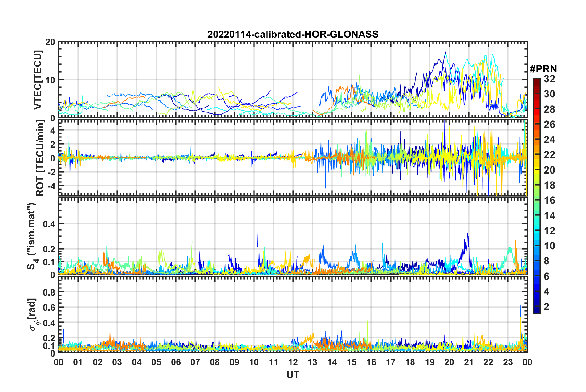586x392 pixels.
Task: Click the σφ[rad] y-axis label
Action: click(33, 314)
